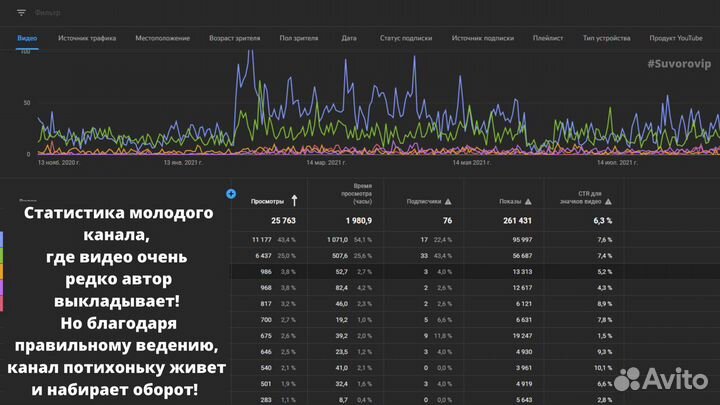
Task: Click the 14 мар. 2021 г. axis date
Action: [326, 163]
